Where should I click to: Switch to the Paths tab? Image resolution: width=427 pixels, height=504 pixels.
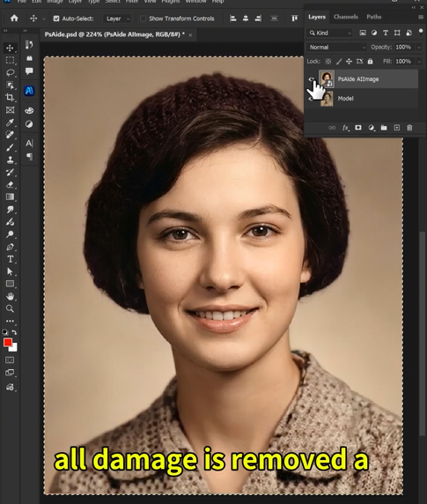click(x=374, y=17)
